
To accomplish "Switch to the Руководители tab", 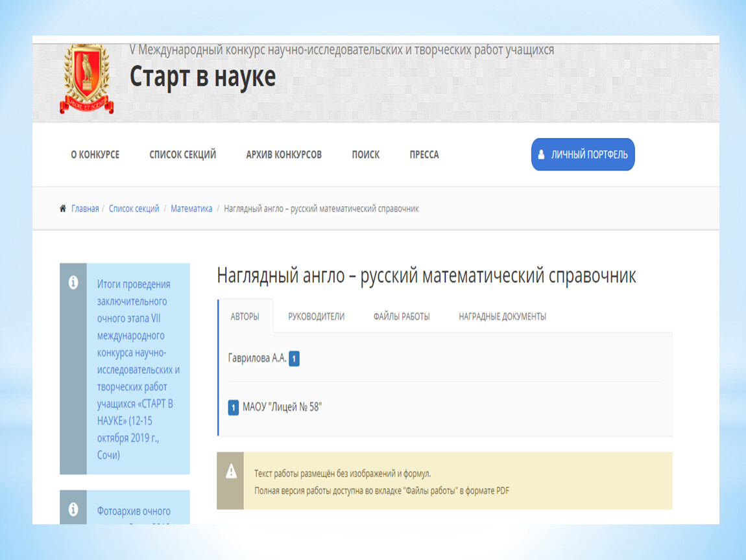I will tap(316, 316).
